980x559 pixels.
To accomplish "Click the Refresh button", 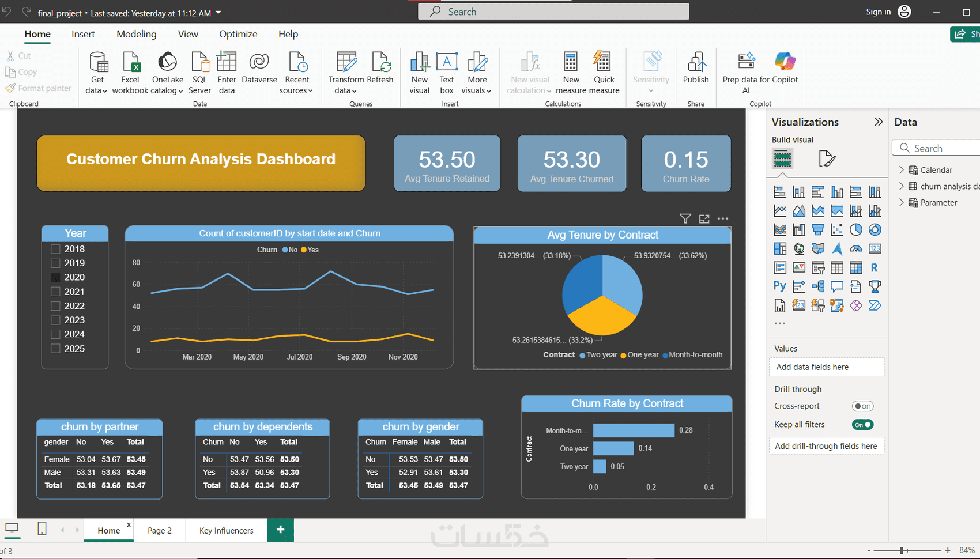I will coord(380,68).
